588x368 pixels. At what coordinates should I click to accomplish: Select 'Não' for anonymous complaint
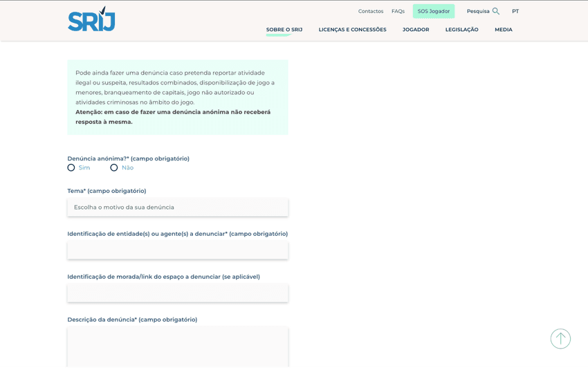pyautogui.click(x=114, y=167)
